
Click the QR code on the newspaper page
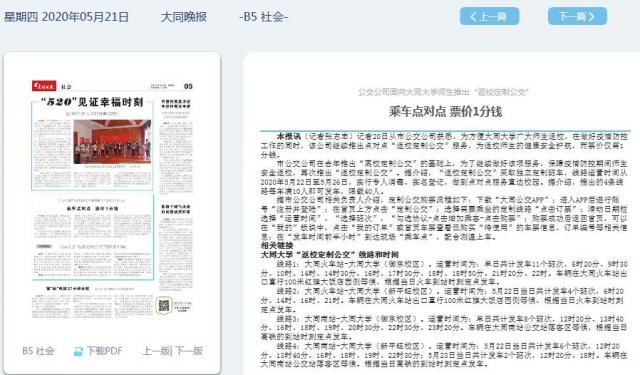(x=164, y=305)
